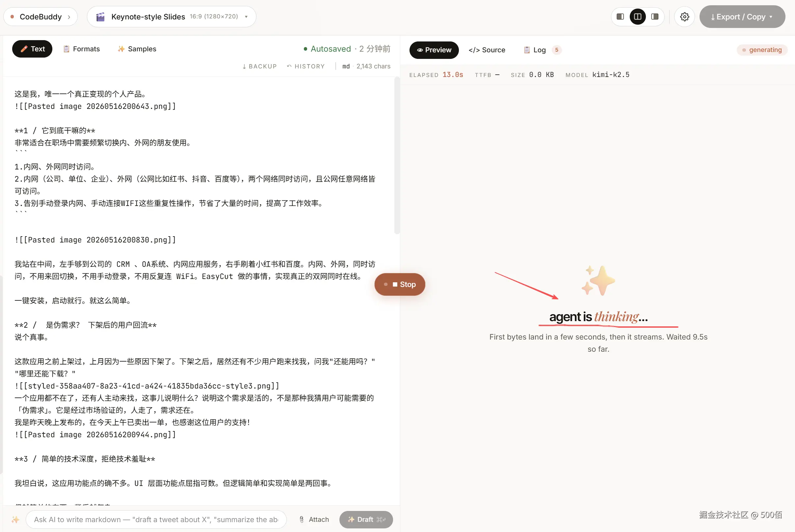
Task: Click the line '一键安装，启动就行。就这么简单。'
Action: tap(74, 301)
